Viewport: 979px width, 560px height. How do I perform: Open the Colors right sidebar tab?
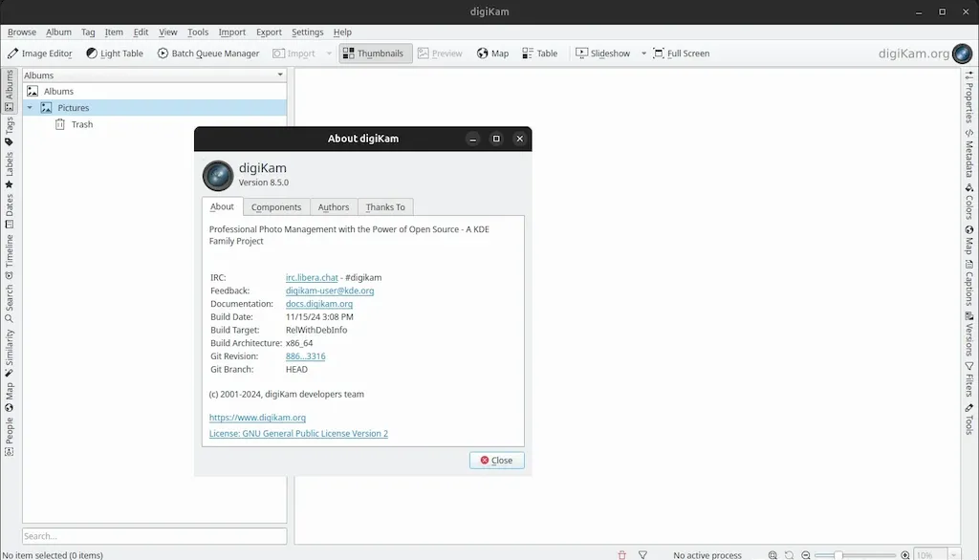pyautogui.click(x=969, y=201)
